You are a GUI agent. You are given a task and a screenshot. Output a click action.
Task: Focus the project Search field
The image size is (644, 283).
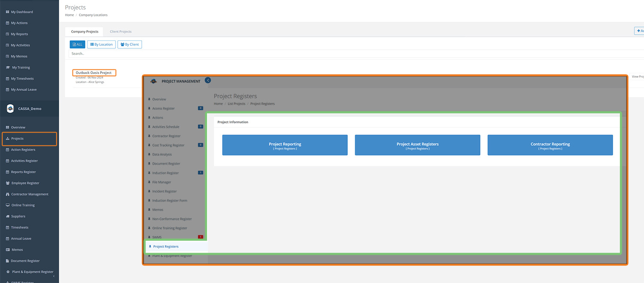click(x=356, y=54)
